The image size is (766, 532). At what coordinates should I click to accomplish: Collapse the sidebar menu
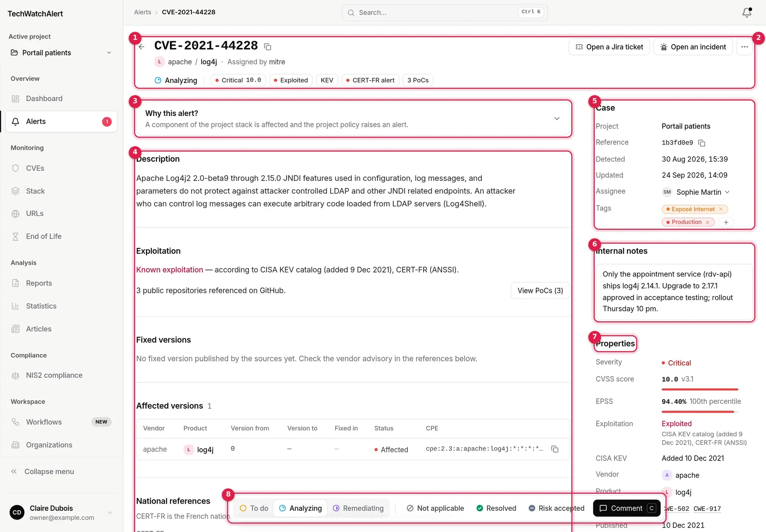pos(61,471)
